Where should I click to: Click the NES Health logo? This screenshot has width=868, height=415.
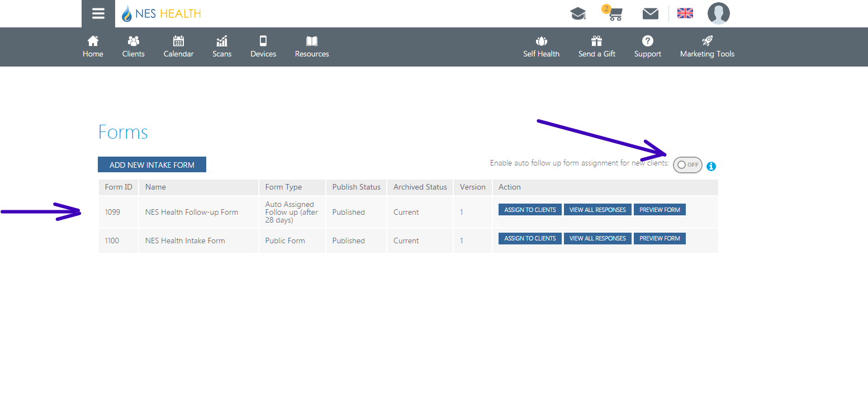tap(162, 14)
